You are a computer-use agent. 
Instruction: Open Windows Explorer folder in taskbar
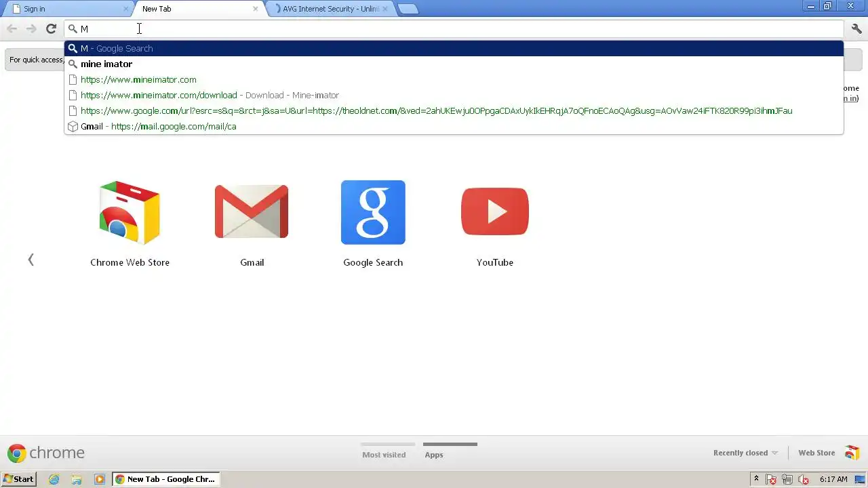pyautogui.click(x=77, y=479)
